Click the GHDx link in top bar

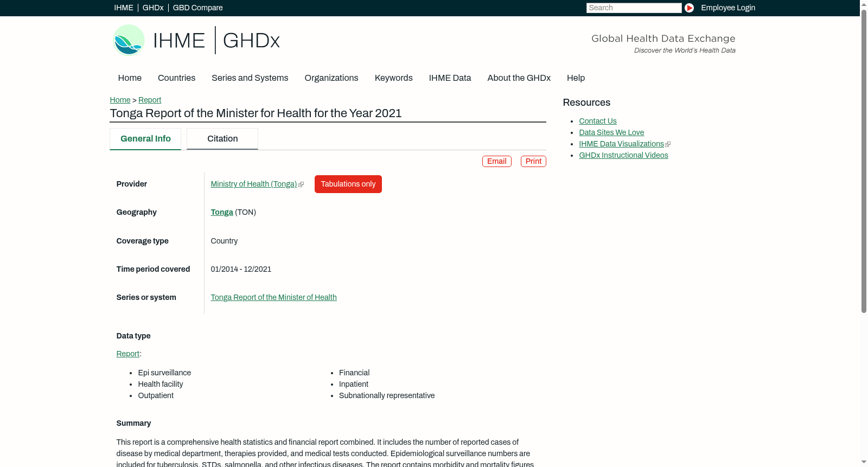point(153,8)
